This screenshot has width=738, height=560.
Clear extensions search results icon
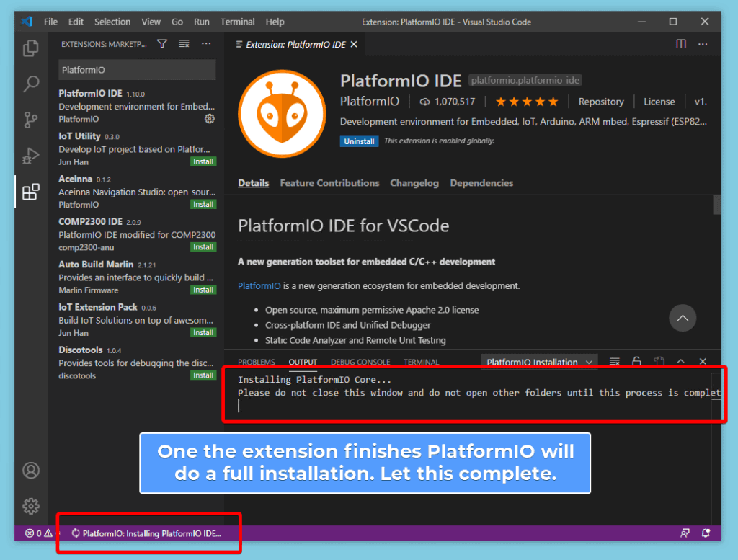184,44
